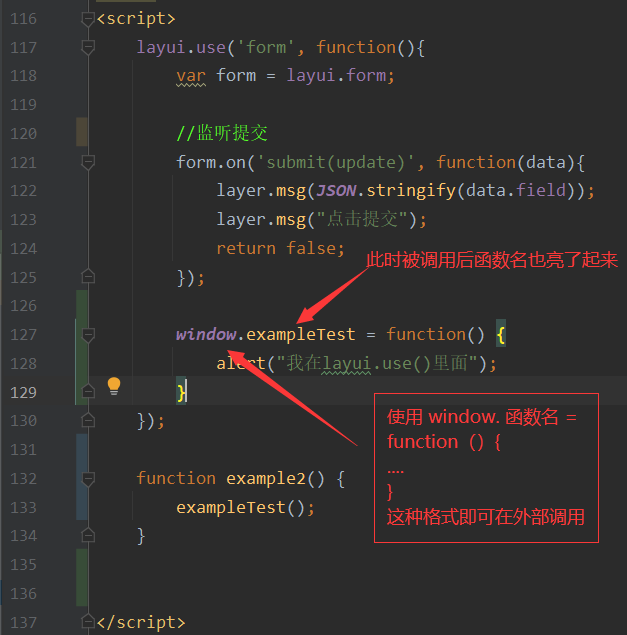The height and width of the screenshot is (635, 627).
Task: Click fold end marker on line 129
Action: click(88, 392)
